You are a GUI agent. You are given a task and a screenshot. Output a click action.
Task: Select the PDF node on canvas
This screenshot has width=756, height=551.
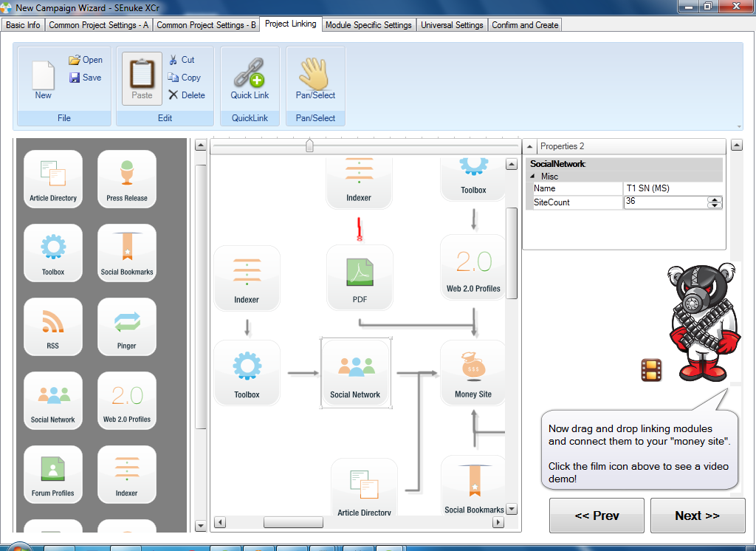360,278
